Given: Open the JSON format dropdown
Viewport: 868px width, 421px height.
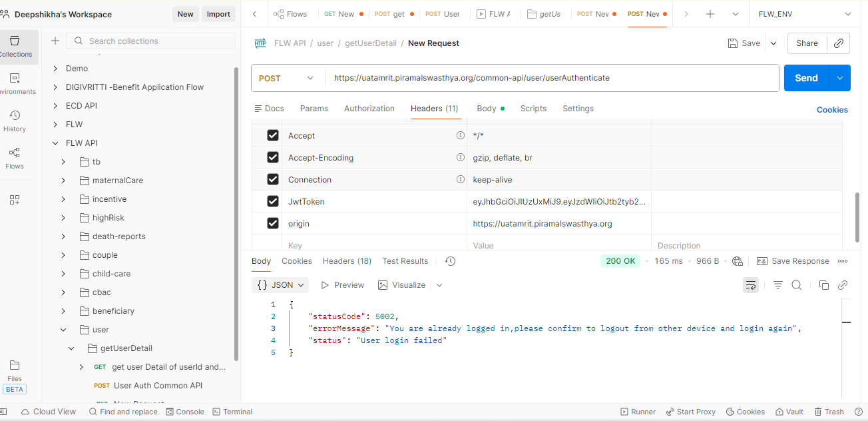Looking at the screenshot, I should click(x=281, y=285).
